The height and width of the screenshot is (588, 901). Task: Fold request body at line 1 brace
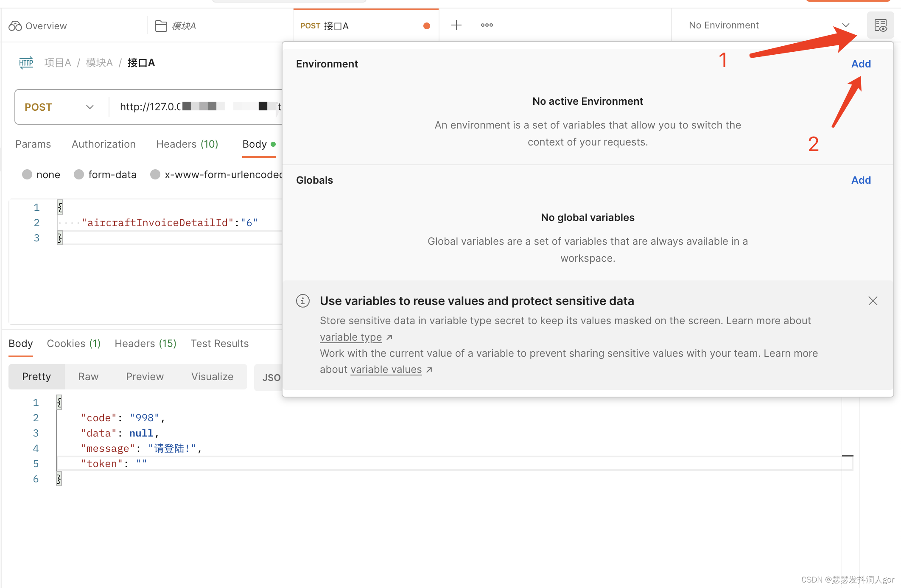tap(60, 207)
